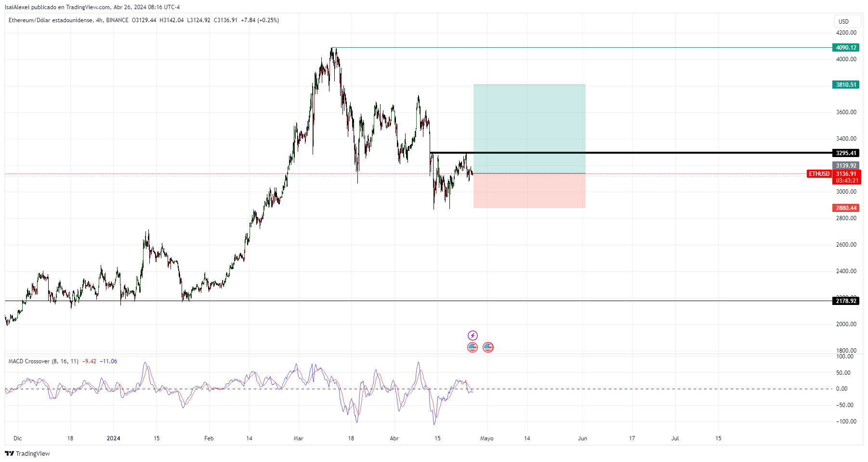Click the Feb label on time axis
868x462 pixels.
pyautogui.click(x=209, y=438)
